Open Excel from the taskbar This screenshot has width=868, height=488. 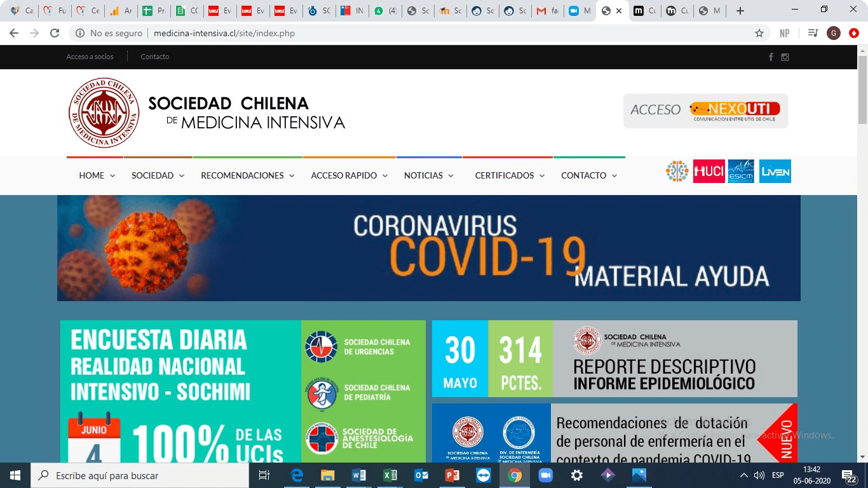tap(390, 475)
